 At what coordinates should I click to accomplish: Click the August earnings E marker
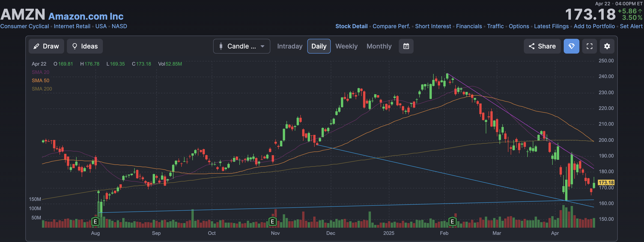(95, 221)
